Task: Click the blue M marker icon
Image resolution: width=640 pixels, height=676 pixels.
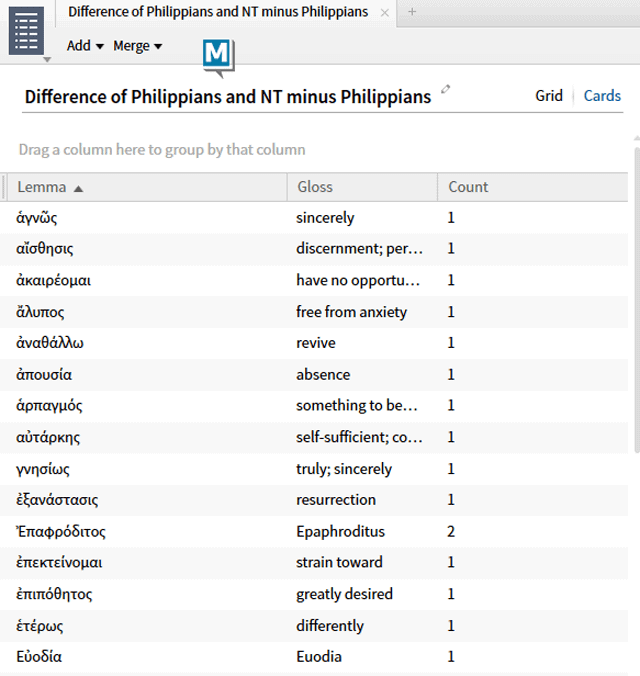Action: (x=217, y=57)
